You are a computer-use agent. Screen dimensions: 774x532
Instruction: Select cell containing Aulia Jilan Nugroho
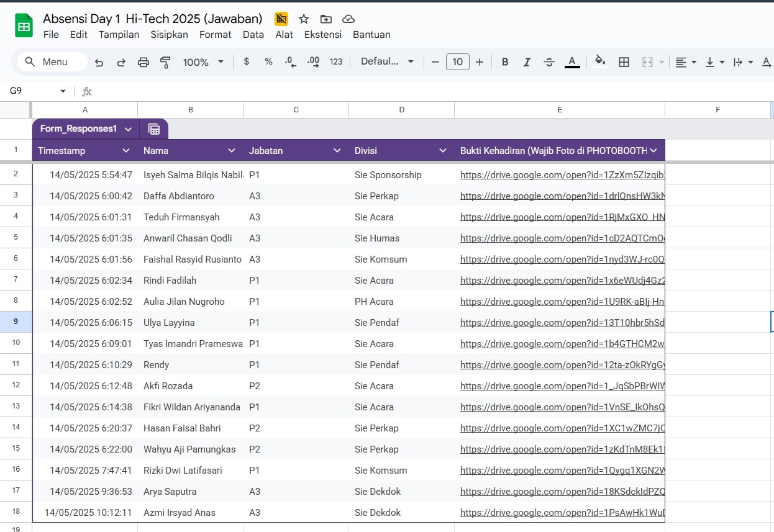[x=190, y=302]
